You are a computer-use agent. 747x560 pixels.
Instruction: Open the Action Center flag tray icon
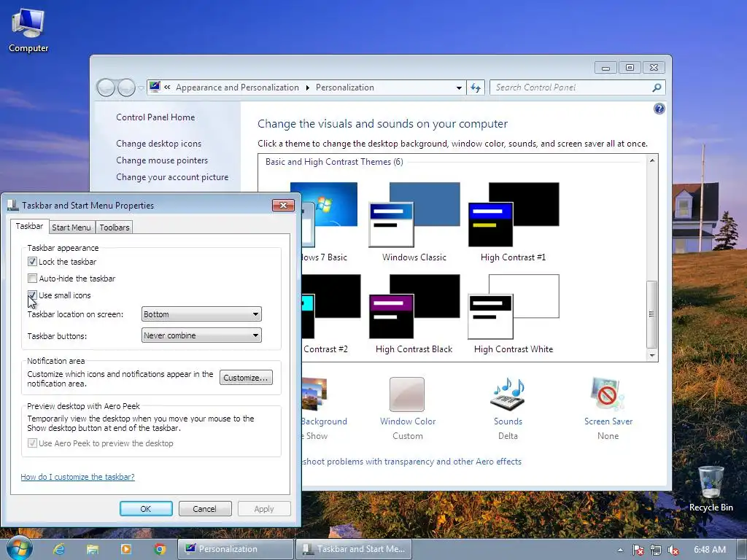(x=638, y=550)
